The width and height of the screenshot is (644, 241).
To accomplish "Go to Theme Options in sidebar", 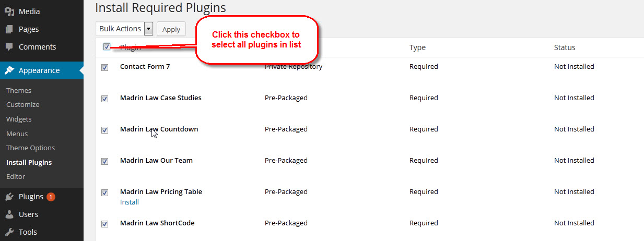I will (x=30, y=148).
